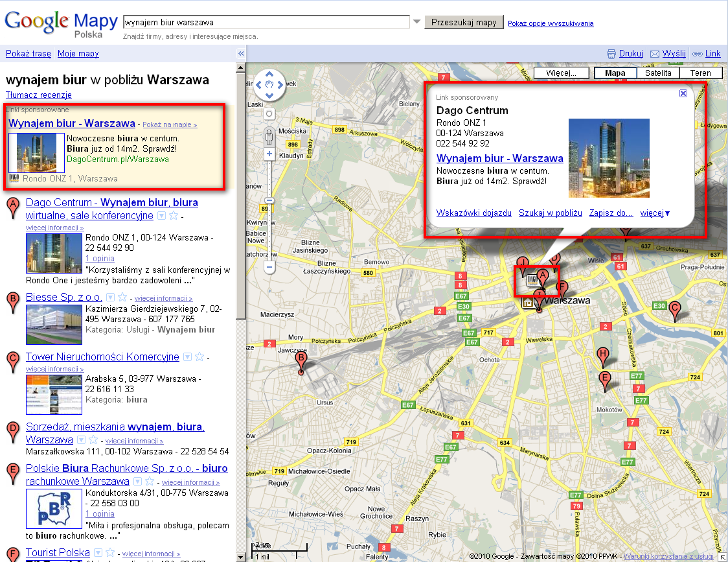Click the Dago logo sponsored marker on map

click(532, 280)
